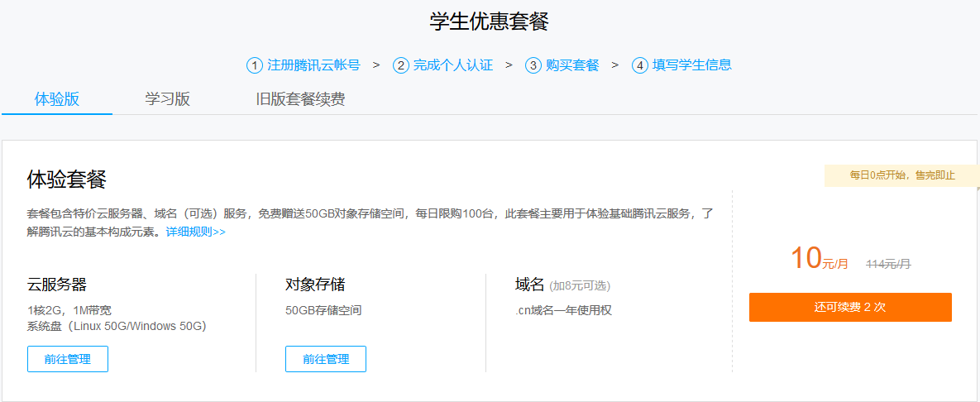Click step 1 注册腾讯云帐号 link
The width and height of the screenshot is (980, 402).
click(304, 65)
